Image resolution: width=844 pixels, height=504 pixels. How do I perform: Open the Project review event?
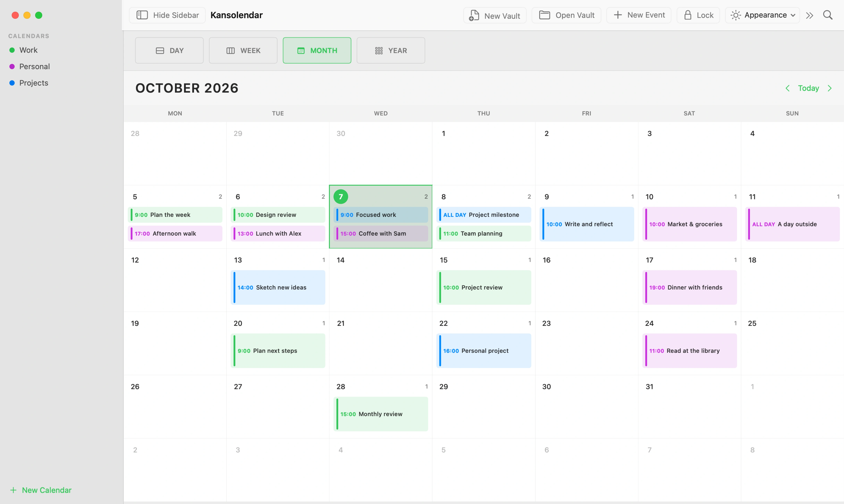point(484,287)
